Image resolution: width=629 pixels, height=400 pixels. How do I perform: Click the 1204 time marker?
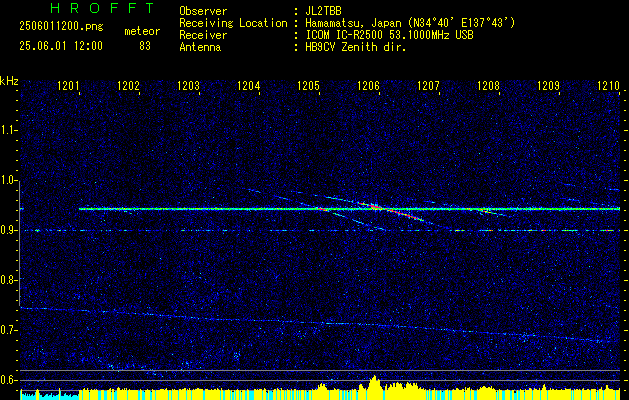(x=248, y=85)
